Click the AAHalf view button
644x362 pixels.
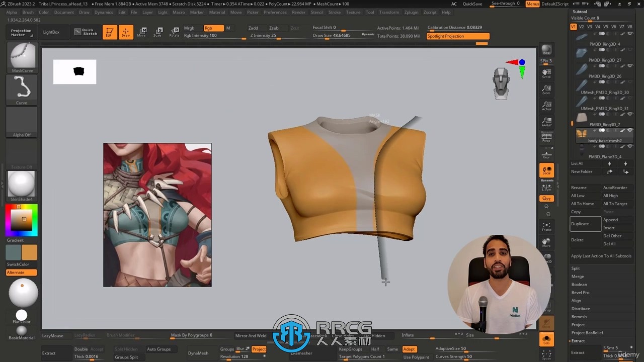[546, 122]
